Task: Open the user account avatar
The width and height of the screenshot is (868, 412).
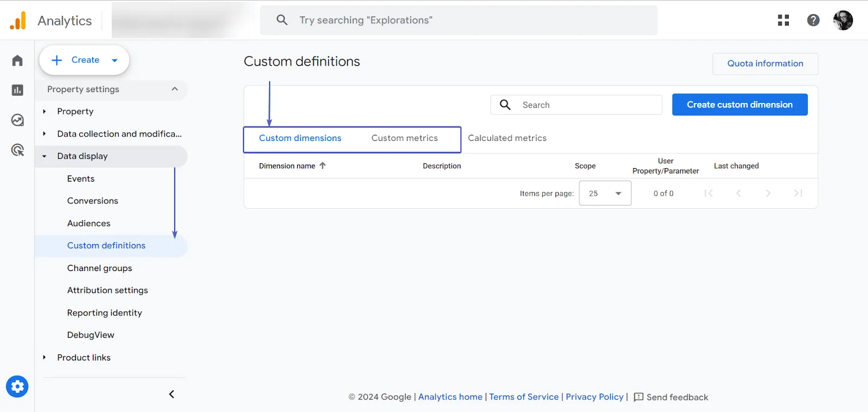Action: click(843, 20)
